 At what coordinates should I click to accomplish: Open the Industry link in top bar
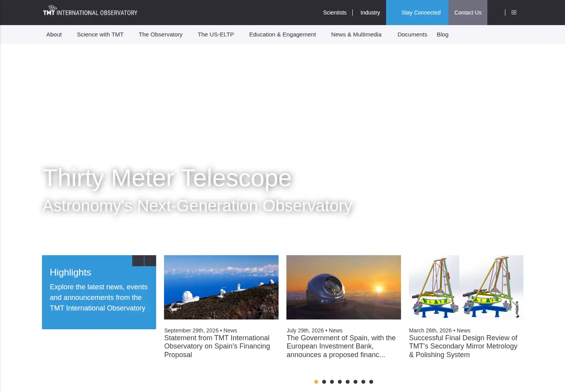(370, 13)
